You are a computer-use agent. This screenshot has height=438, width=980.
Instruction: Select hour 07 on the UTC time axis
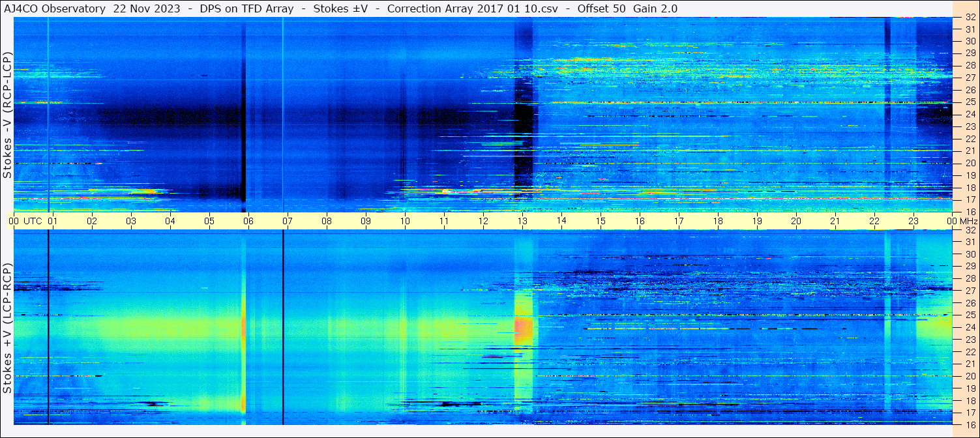click(288, 221)
